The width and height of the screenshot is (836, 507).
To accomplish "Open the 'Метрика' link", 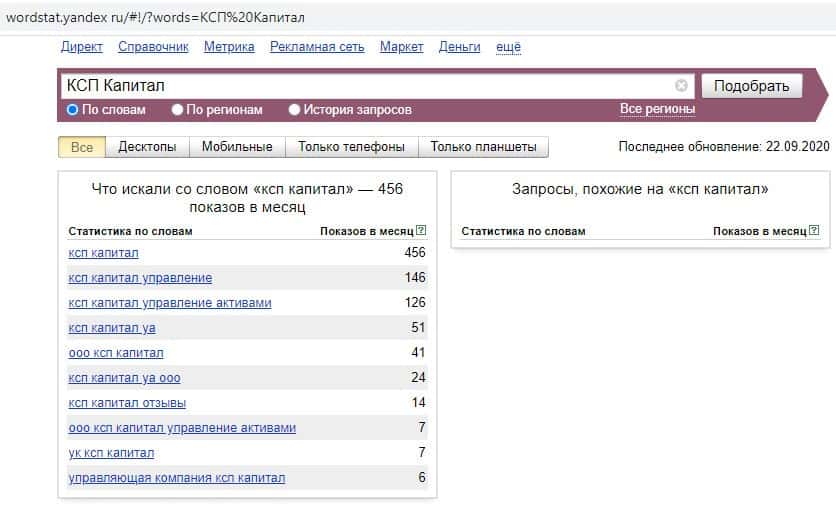I will tap(229, 47).
